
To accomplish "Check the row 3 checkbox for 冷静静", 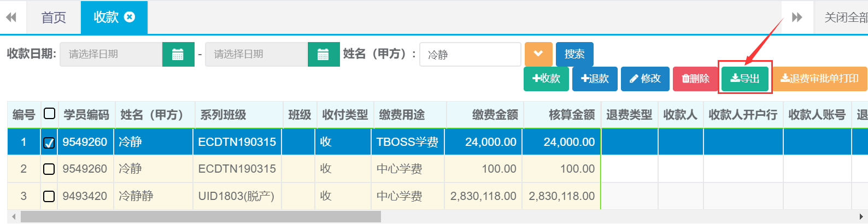I will pos(49,196).
